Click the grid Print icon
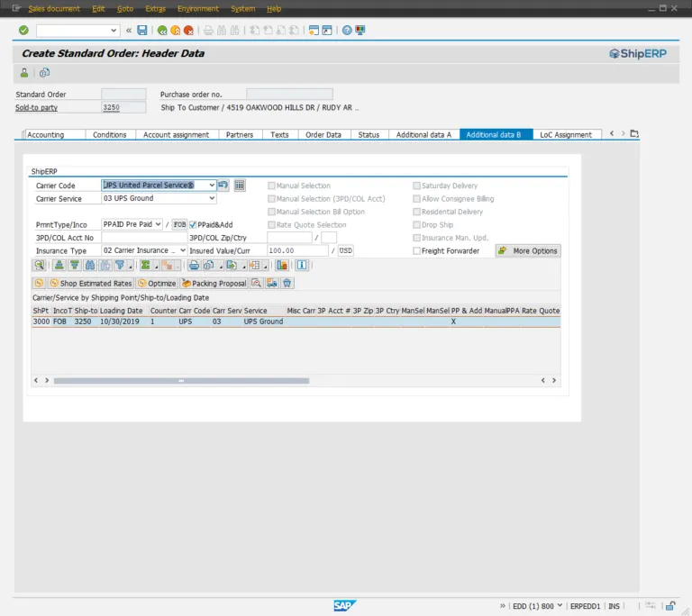The height and width of the screenshot is (616, 692). (194, 265)
